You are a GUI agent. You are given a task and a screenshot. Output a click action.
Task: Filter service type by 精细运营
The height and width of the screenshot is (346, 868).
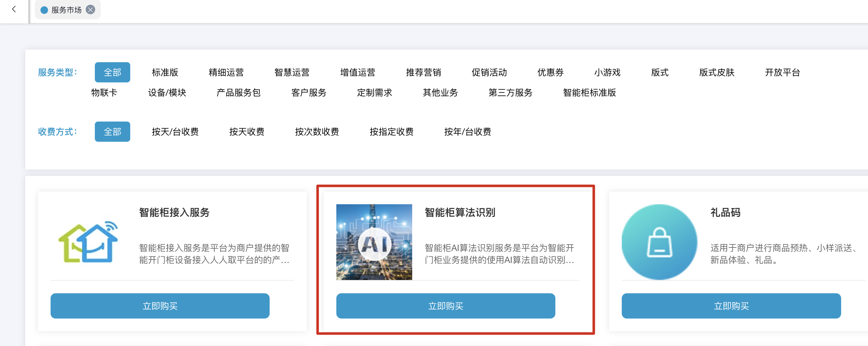pos(226,72)
